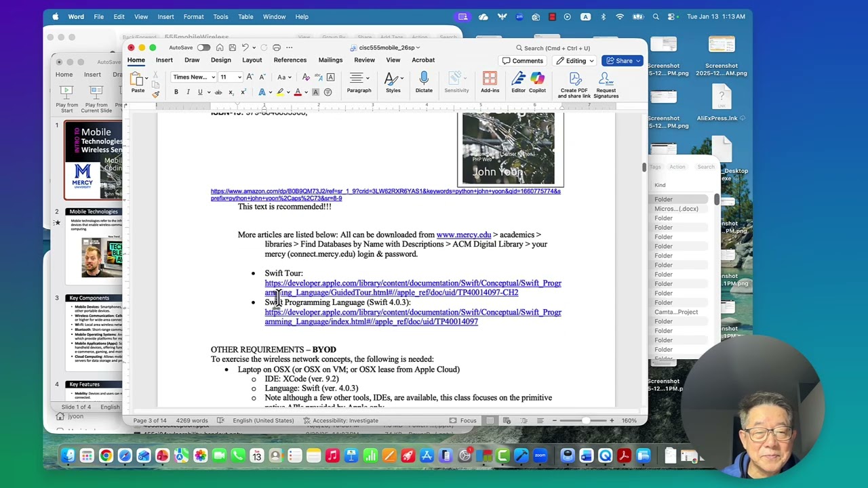The image size is (868, 488).
Task: Apply strikethrough formatting
Action: click(x=218, y=92)
